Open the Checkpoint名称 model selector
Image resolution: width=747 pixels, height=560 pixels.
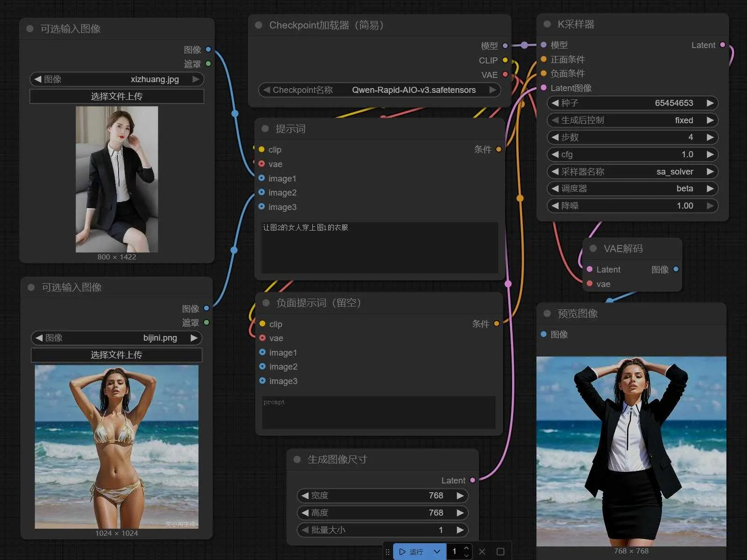(x=379, y=90)
